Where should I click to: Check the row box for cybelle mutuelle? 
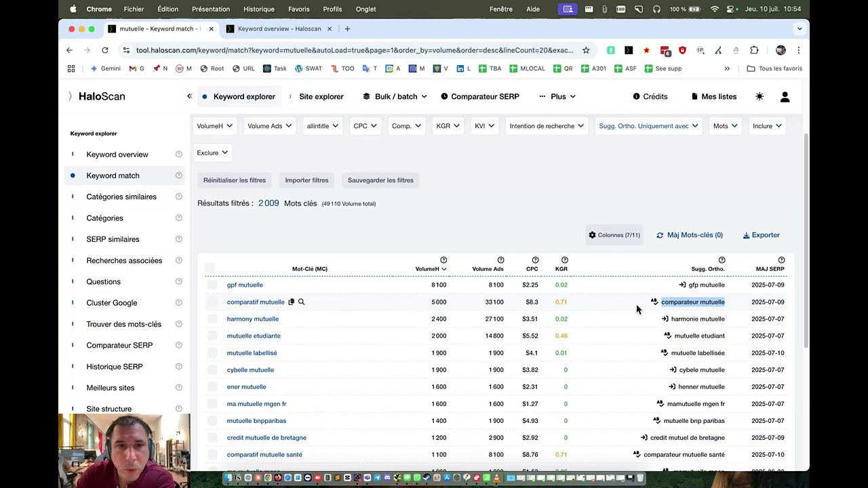pyautogui.click(x=212, y=369)
